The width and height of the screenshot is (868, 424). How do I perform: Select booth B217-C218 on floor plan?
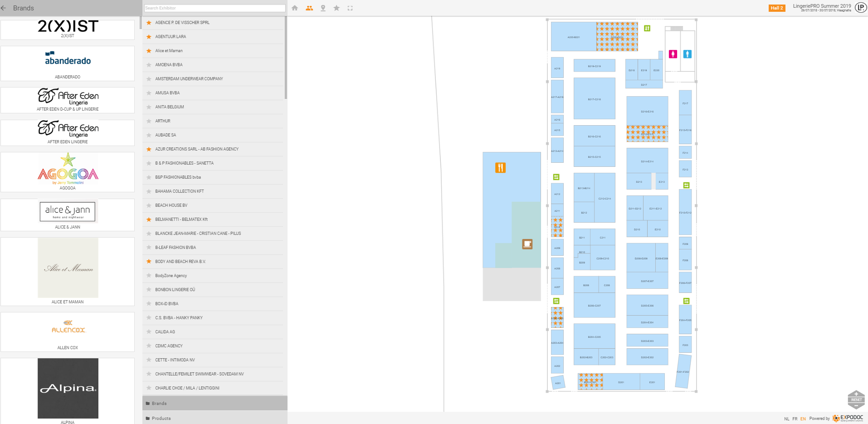click(595, 99)
